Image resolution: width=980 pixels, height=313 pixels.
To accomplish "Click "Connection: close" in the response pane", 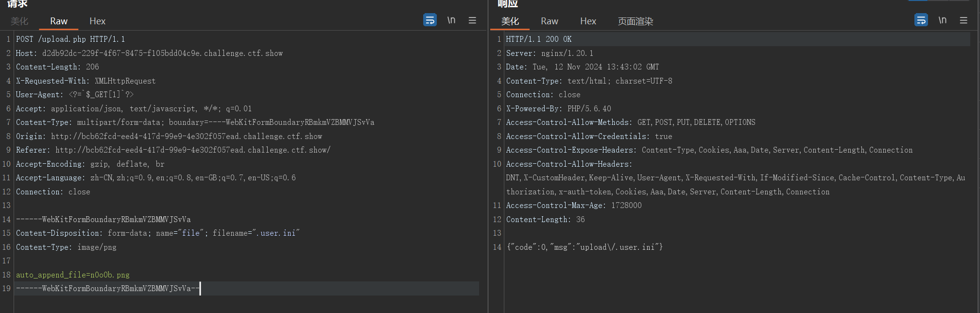I will point(543,94).
